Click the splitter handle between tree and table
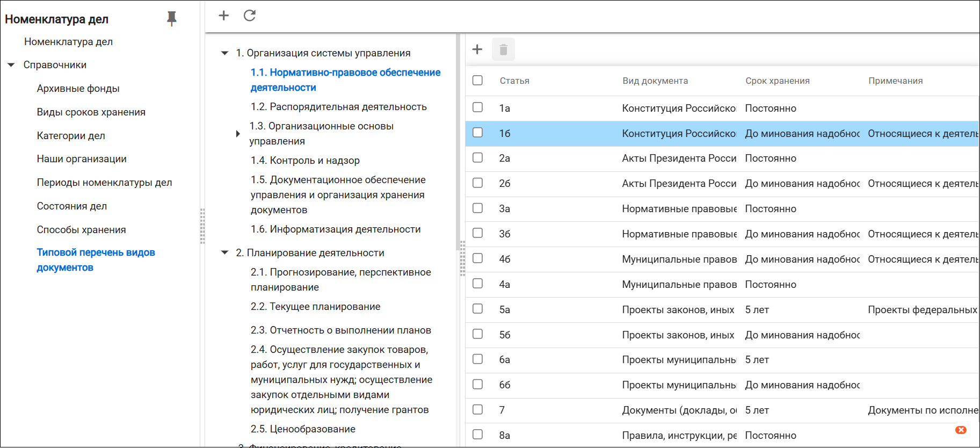The width and height of the screenshot is (980, 448). pyautogui.click(x=462, y=258)
